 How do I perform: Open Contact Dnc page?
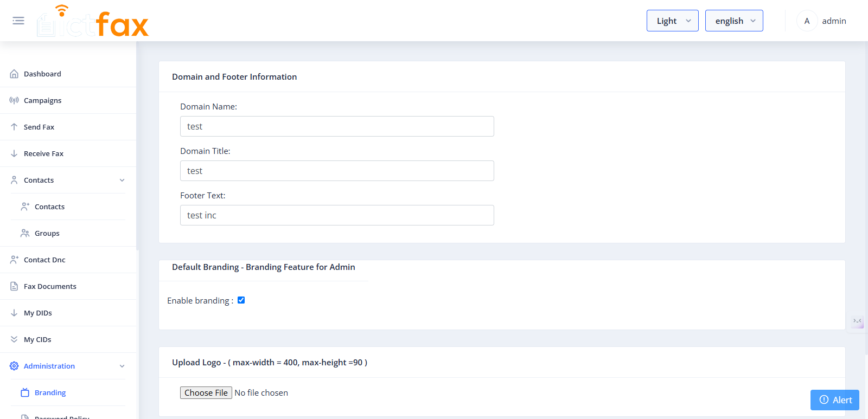(68, 260)
